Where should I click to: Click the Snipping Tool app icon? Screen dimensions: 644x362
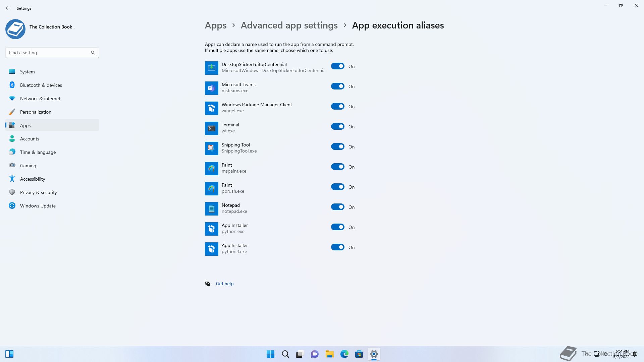click(211, 148)
